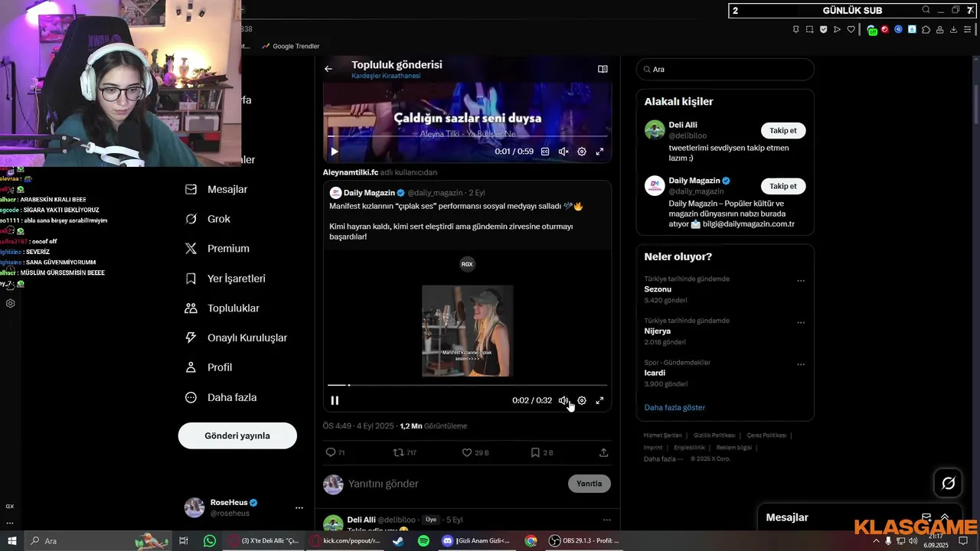Image resolution: width=980 pixels, height=551 pixels.
Task: Open Opera easy setup sliders icon
Action: pos(967,29)
